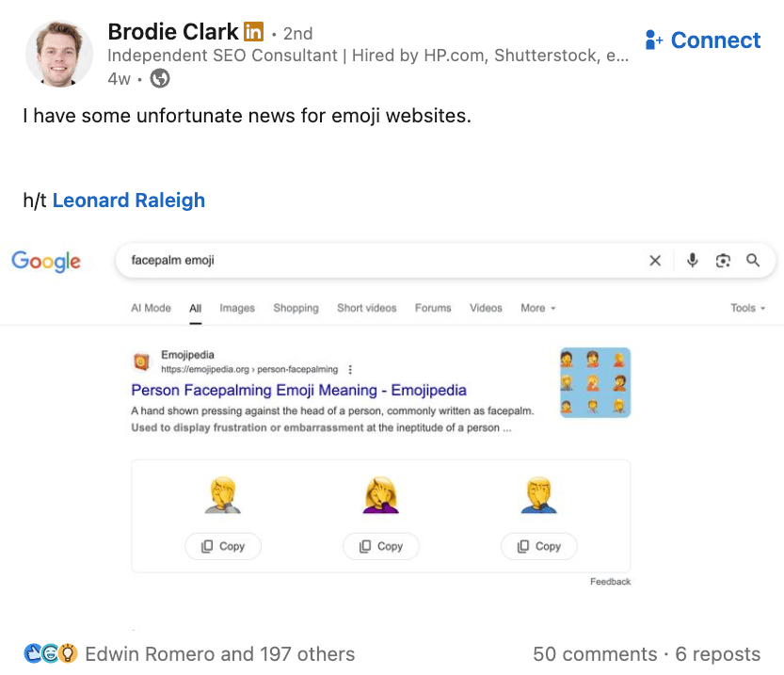This screenshot has height=675, width=784.
Task: Click the microphone voice search icon
Action: click(693, 261)
